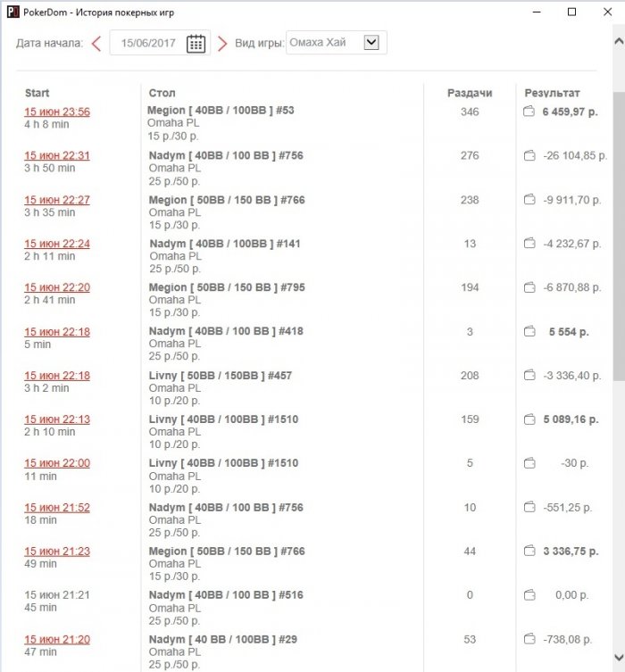Select table Nadym [ 40BB / 100 BB ] #418

tap(226, 331)
